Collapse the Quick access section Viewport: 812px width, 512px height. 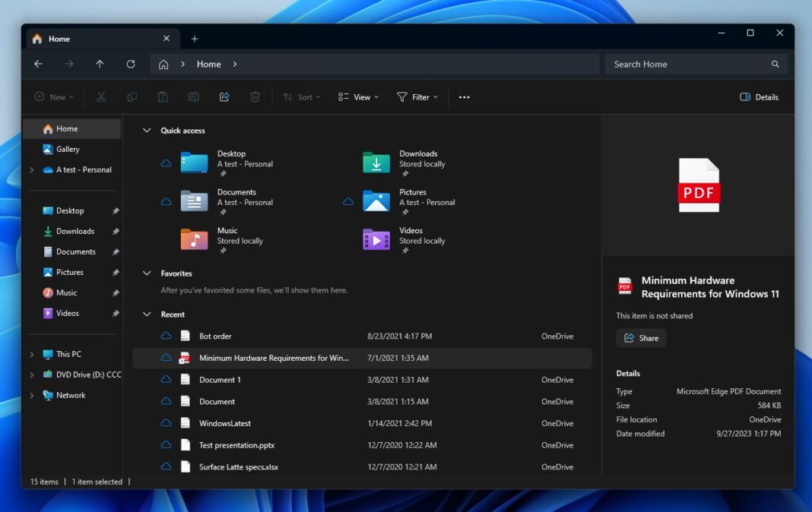pyautogui.click(x=147, y=131)
